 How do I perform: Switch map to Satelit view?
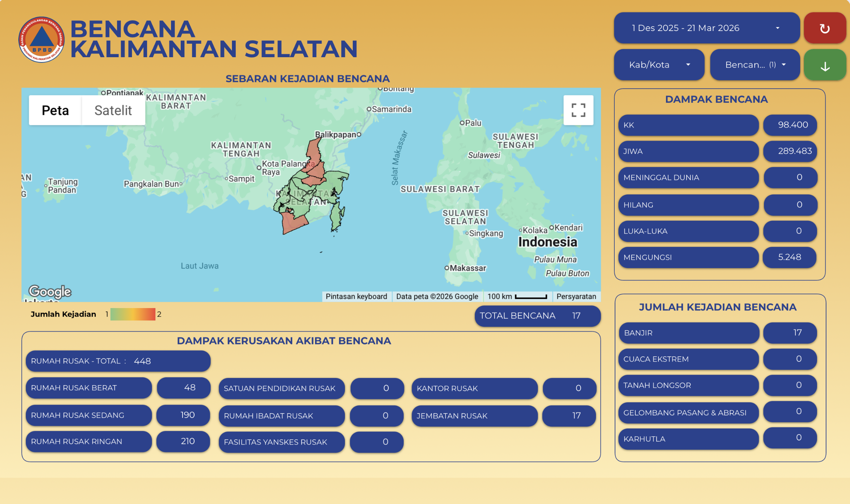[x=113, y=110]
